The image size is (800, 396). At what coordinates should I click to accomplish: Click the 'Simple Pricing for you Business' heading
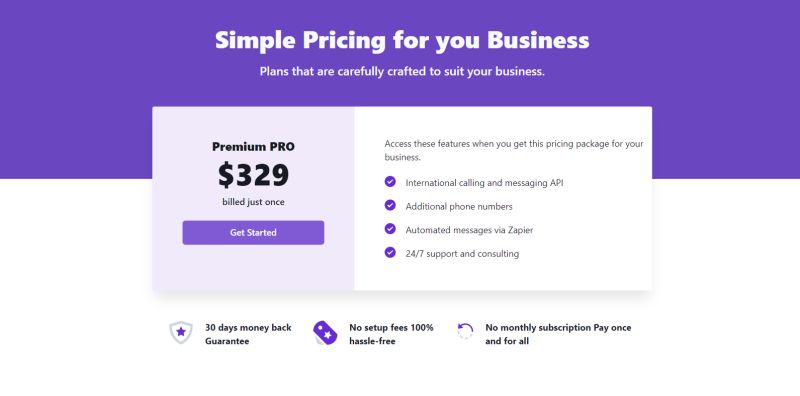coord(402,40)
